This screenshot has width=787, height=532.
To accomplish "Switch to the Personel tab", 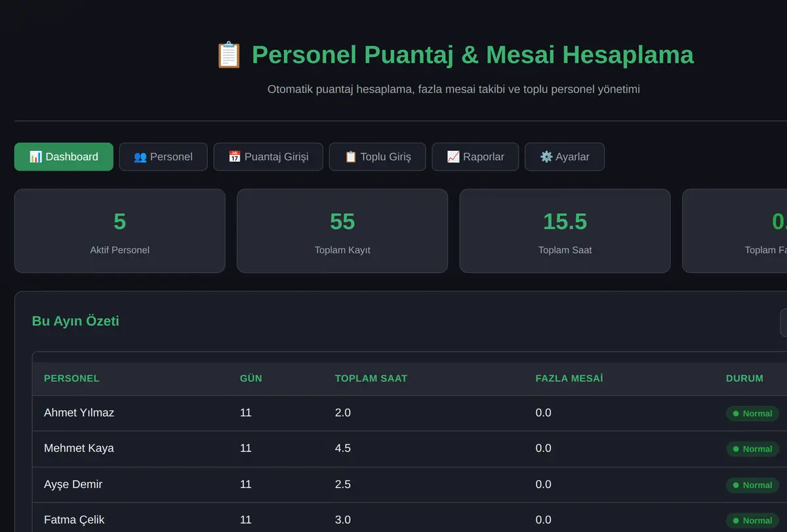I will 163,157.
